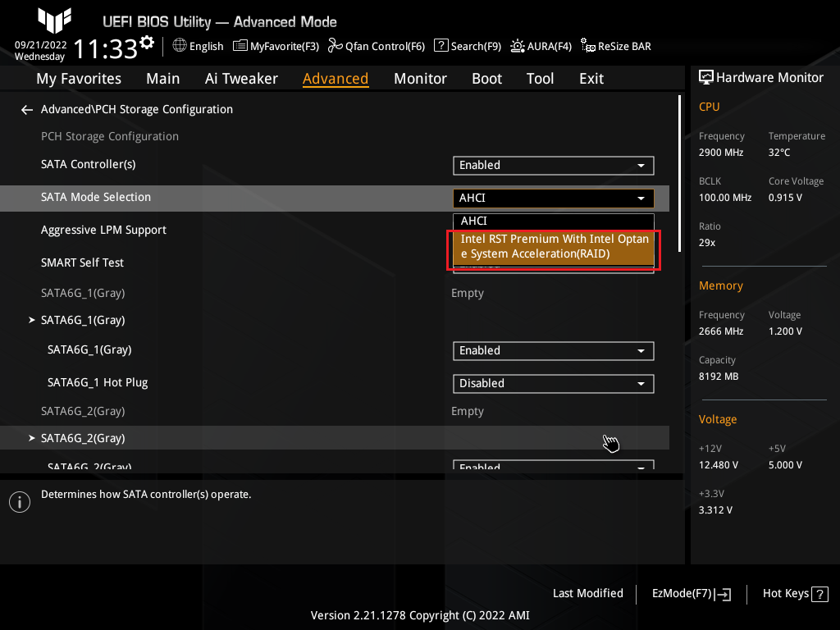Open MyFavorite(F3) list icon
Image resolution: width=840 pixels, height=630 pixels.
[x=240, y=46]
